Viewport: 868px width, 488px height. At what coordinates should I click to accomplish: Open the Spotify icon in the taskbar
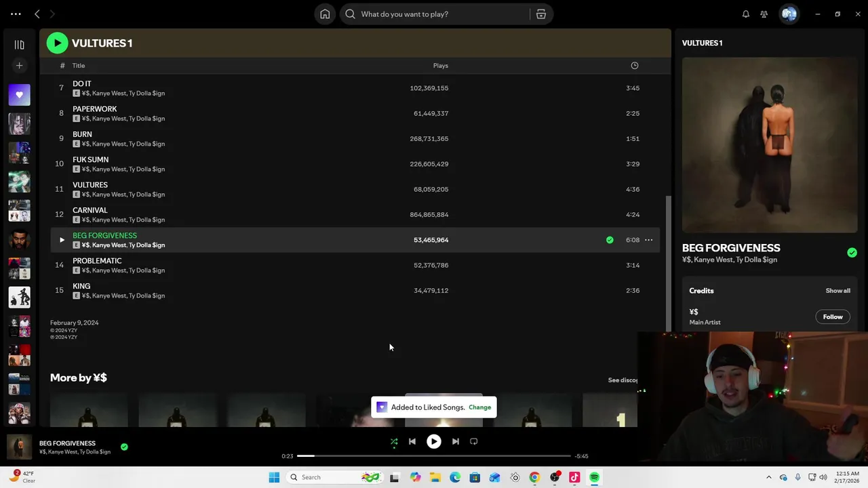point(594,477)
